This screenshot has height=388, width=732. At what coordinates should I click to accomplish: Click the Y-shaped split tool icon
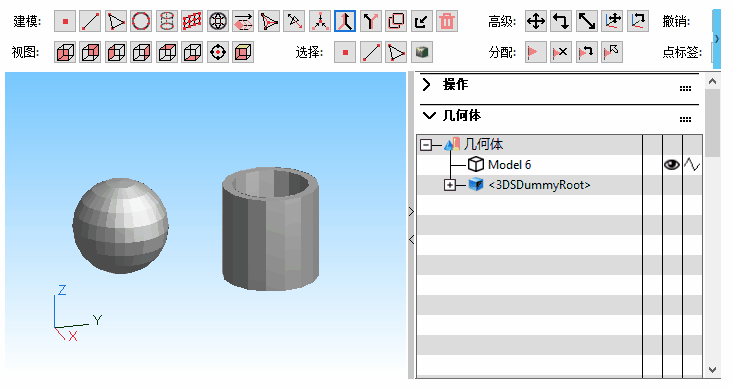click(x=371, y=21)
